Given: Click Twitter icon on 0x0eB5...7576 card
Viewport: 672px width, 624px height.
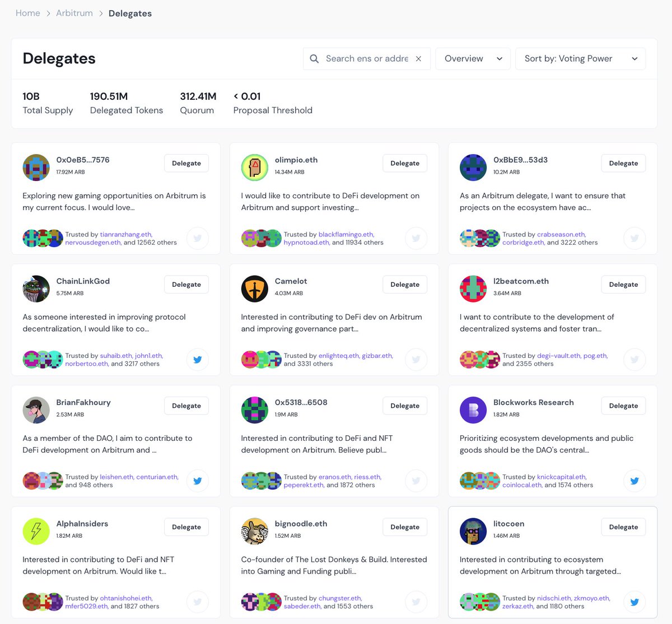Looking at the screenshot, I should point(197,238).
